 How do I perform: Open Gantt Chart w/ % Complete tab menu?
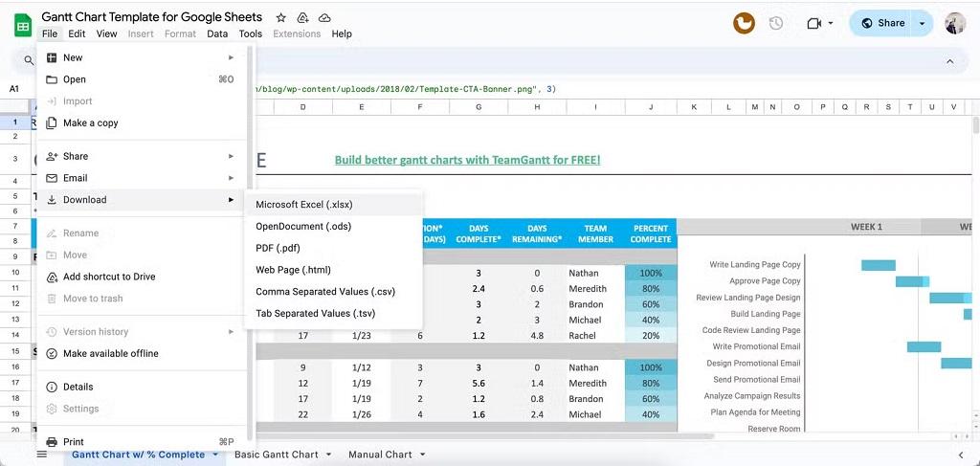(215, 455)
